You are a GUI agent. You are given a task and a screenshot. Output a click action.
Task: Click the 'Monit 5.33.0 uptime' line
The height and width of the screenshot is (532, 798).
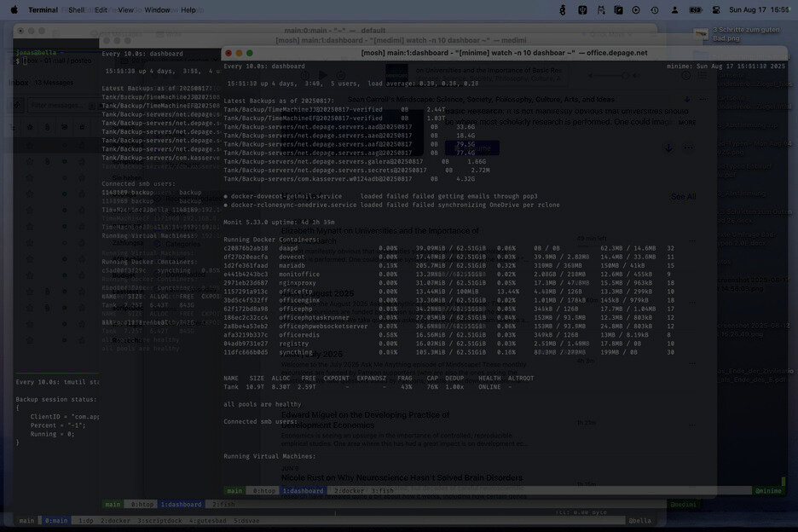(279, 222)
